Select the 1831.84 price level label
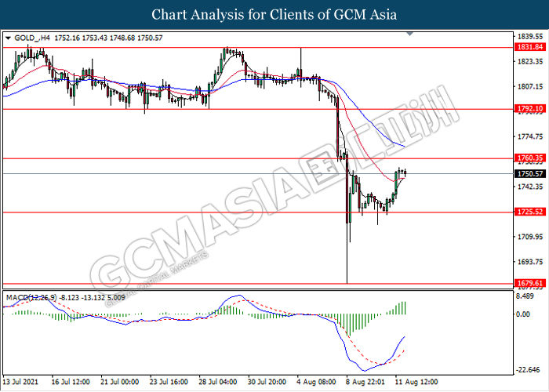The height and width of the screenshot is (392, 549). point(530,47)
